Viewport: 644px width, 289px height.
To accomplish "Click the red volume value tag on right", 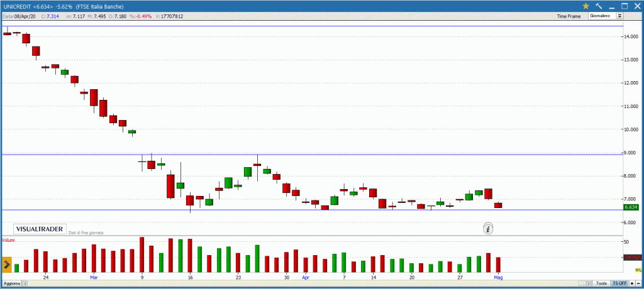I will tap(632, 258).
